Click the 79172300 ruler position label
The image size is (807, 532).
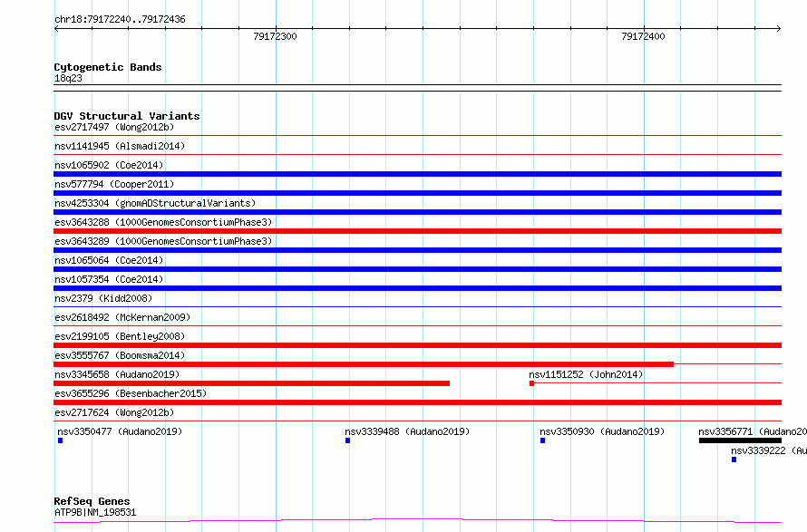point(275,36)
